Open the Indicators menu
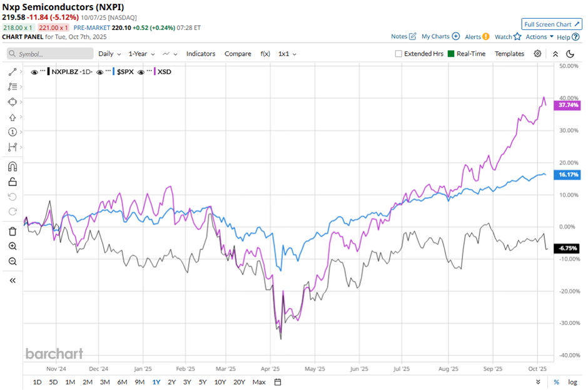Image resolution: width=588 pixels, height=390 pixels. click(200, 54)
